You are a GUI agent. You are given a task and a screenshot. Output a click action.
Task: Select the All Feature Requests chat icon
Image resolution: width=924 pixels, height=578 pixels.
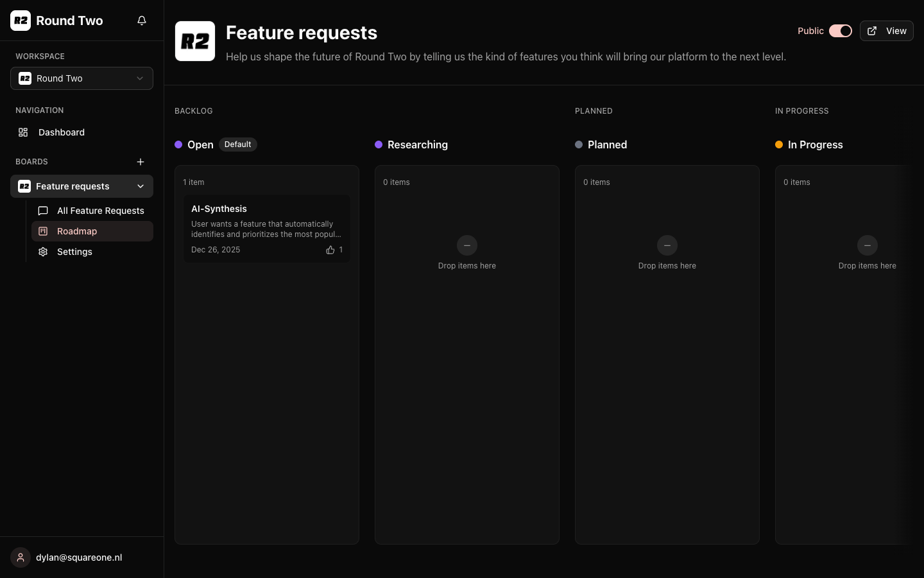pyautogui.click(x=42, y=211)
